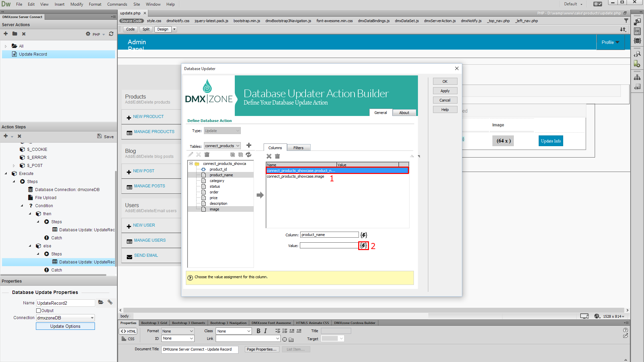Collapse the Condition node
Viewport: 644px width, 362px height.
(22, 206)
